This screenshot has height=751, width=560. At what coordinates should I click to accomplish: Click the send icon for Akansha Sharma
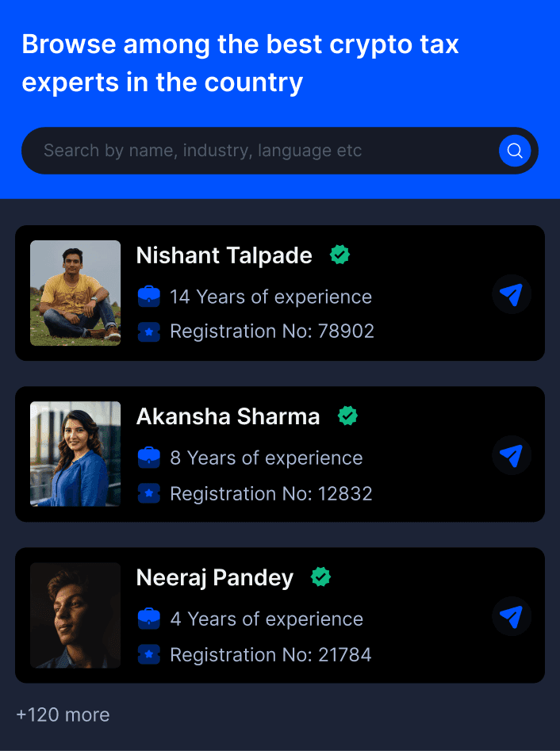[512, 455]
